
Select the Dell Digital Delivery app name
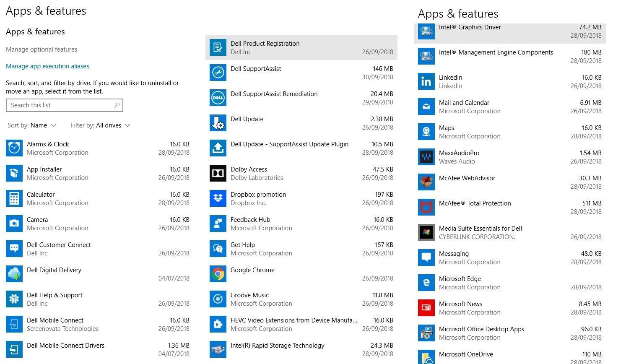[x=54, y=270]
